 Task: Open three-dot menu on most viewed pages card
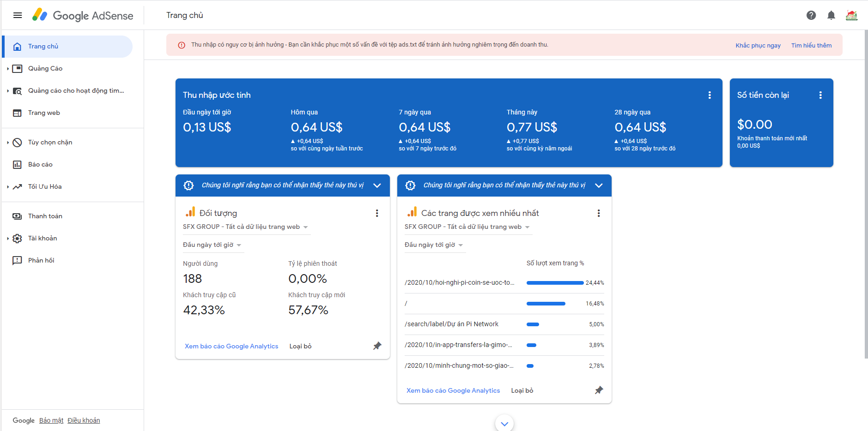click(x=599, y=213)
